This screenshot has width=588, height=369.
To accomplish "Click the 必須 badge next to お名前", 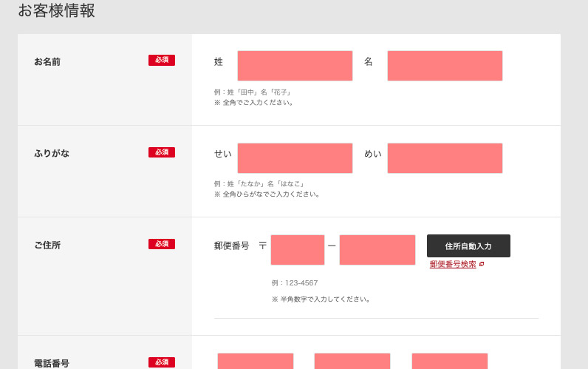I will [x=162, y=61].
